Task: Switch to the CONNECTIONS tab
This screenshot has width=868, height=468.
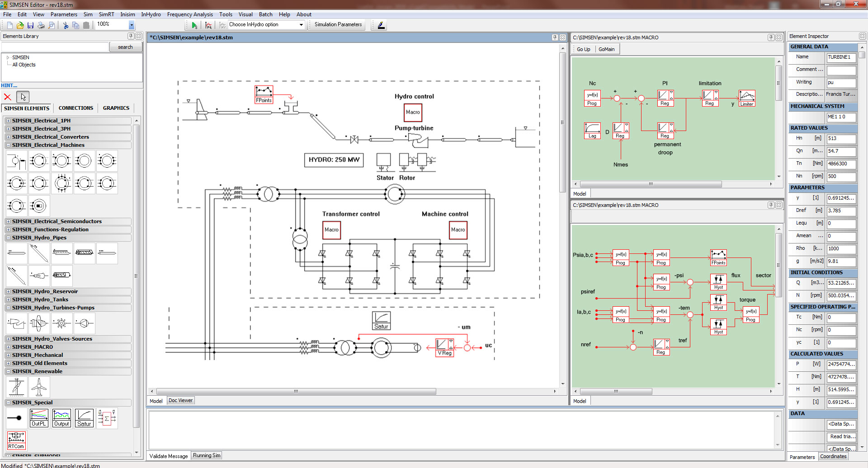Action: coord(75,108)
